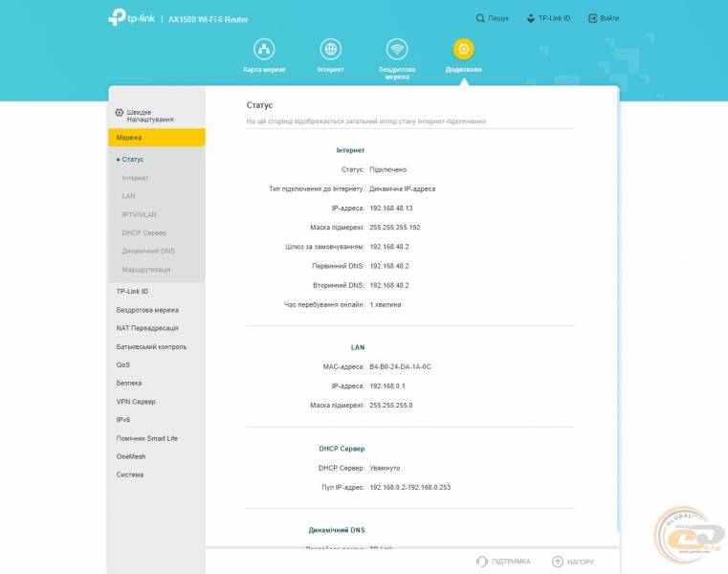Viewport: 728px width, 574px height.
Task: Click the Карта мережі tab label
Action: click(264, 69)
